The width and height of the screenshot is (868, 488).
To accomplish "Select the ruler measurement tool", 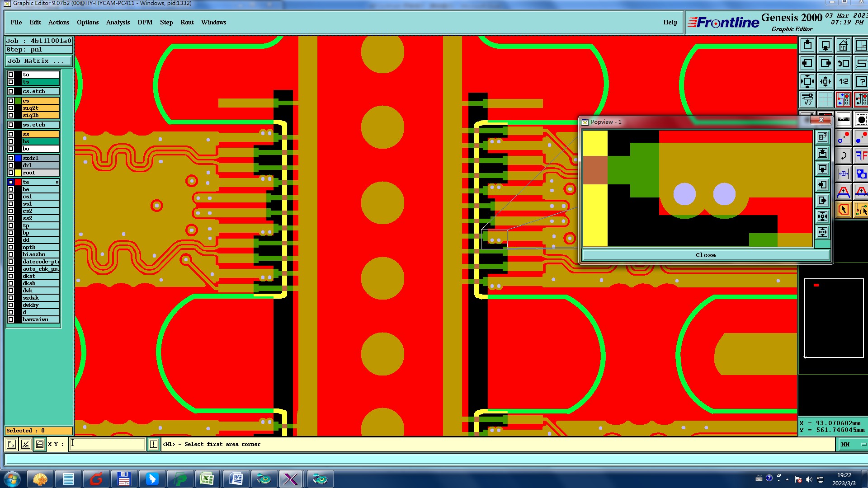I will coord(843,120).
